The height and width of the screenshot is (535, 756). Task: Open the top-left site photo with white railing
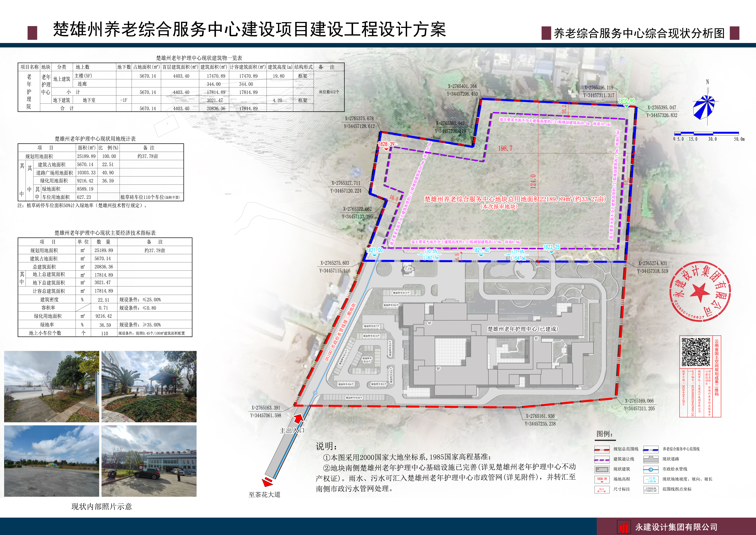[52, 386]
